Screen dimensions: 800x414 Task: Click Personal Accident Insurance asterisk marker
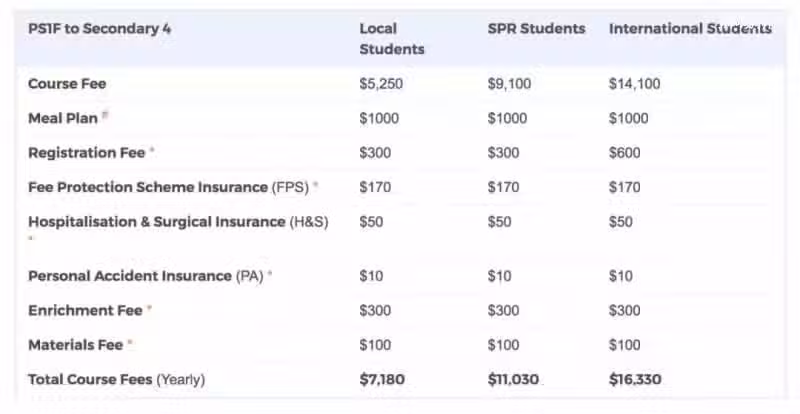[270, 274]
